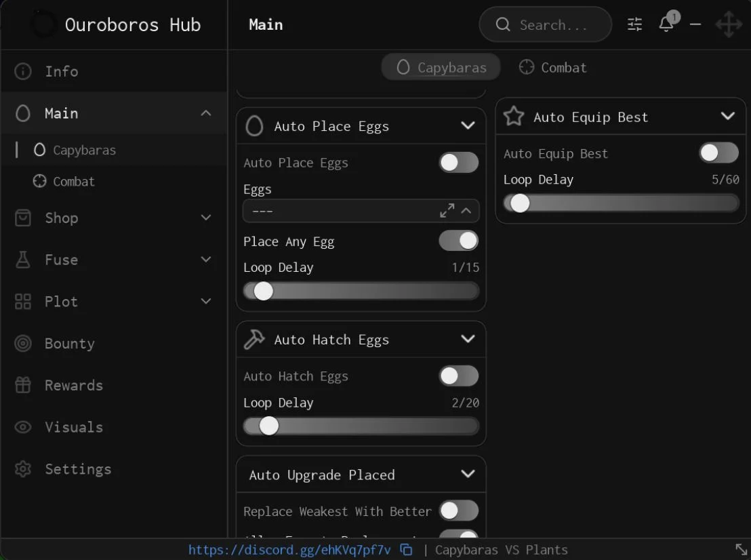The height and width of the screenshot is (560, 751).
Task: Open the discord.gg invite link
Action: (x=289, y=549)
